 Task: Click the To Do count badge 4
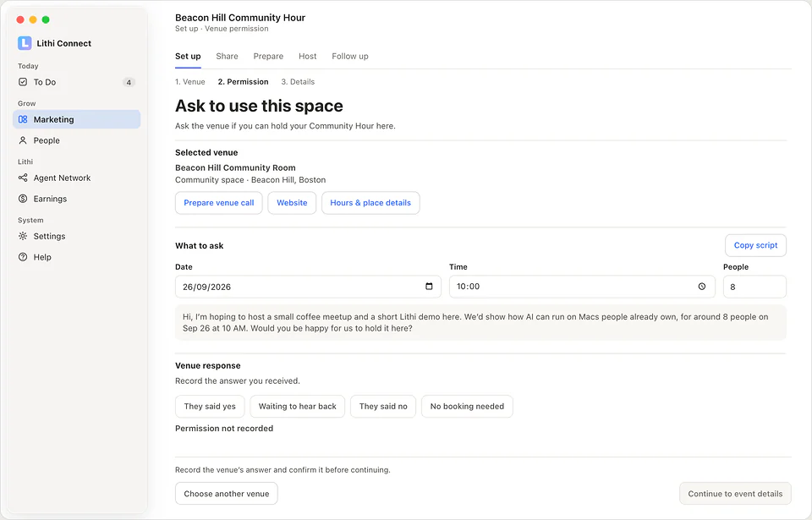click(x=129, y=82)
